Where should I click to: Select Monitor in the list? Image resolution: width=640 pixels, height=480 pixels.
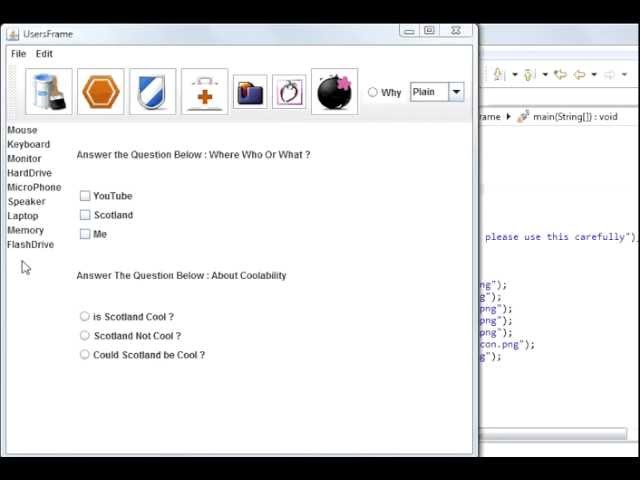pos(24,159)
